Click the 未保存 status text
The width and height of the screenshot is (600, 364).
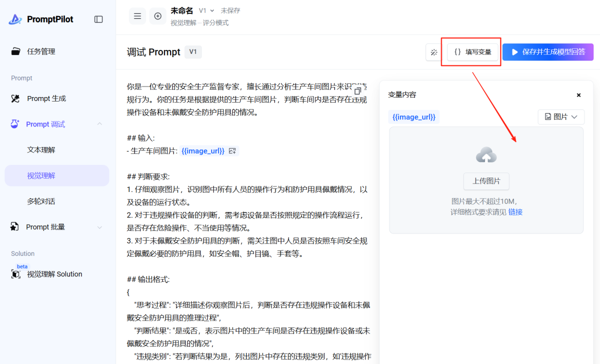[x=231, y=11]
